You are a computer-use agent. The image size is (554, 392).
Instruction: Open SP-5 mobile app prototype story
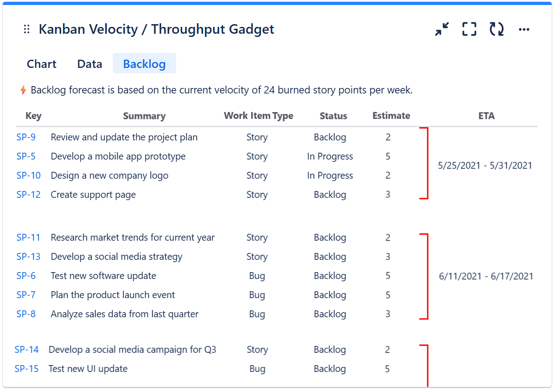point(26,156)
